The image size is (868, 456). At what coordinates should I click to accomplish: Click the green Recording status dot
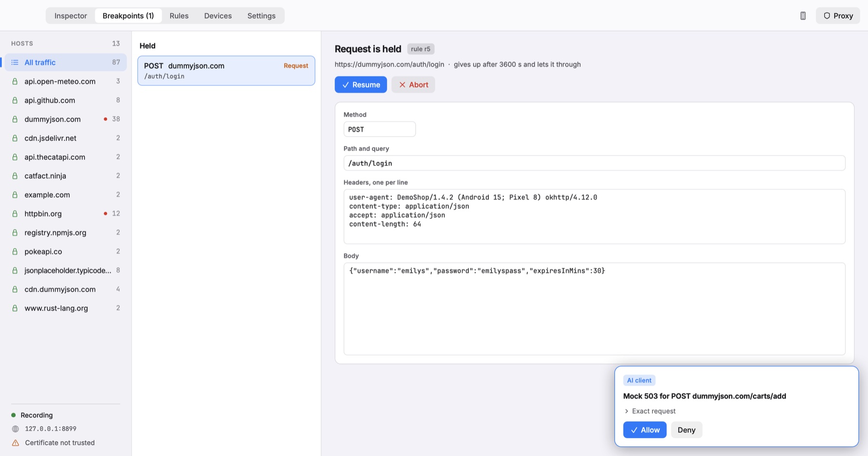point(14,415)
